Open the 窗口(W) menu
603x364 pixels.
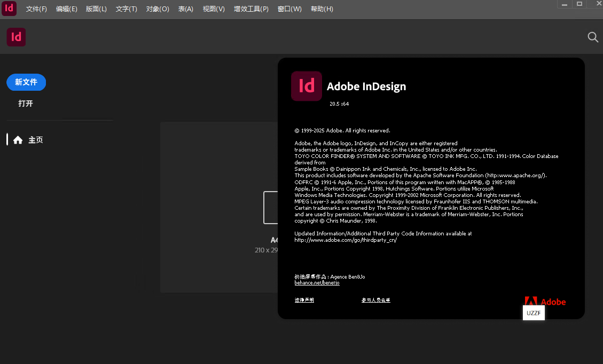coord(289,9)
